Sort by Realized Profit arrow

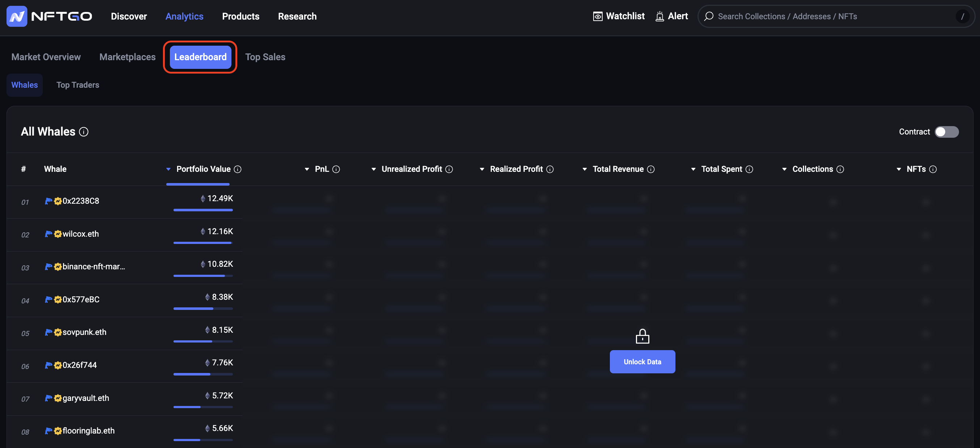click(x=482, y=169)
